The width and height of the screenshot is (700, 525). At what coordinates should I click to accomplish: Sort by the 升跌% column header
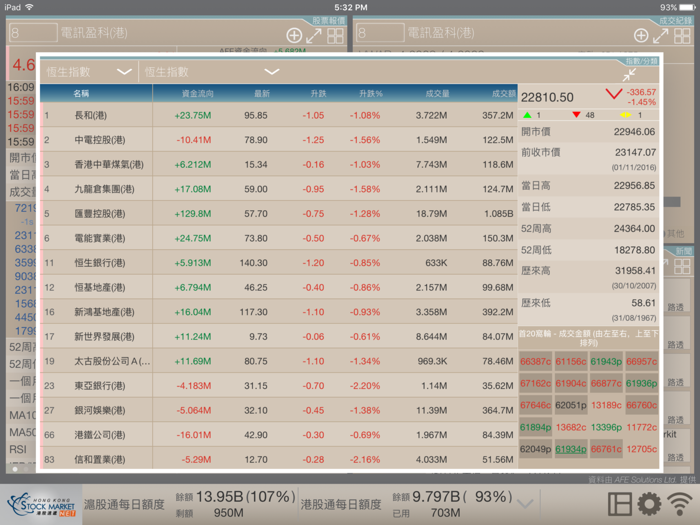[x=371, y=93]
